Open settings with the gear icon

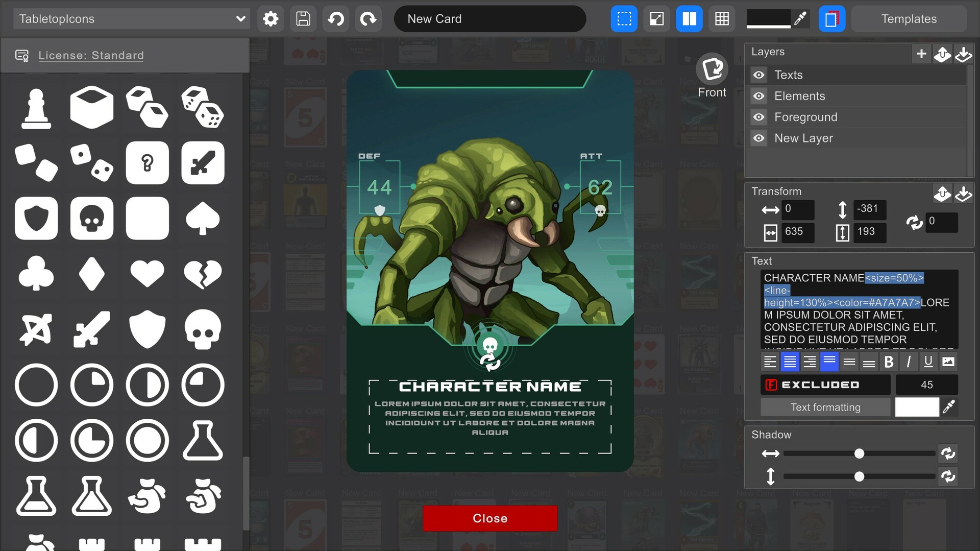click(271, 19)
